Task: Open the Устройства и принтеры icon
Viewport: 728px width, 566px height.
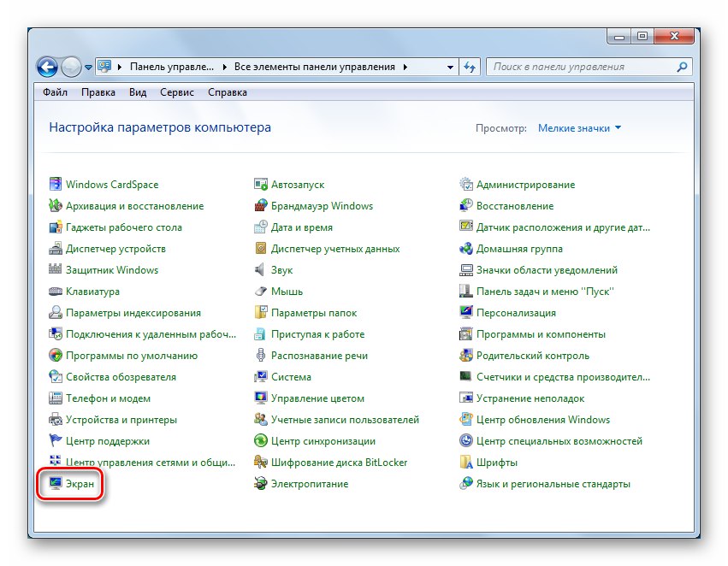Action: tap(56, 420)
